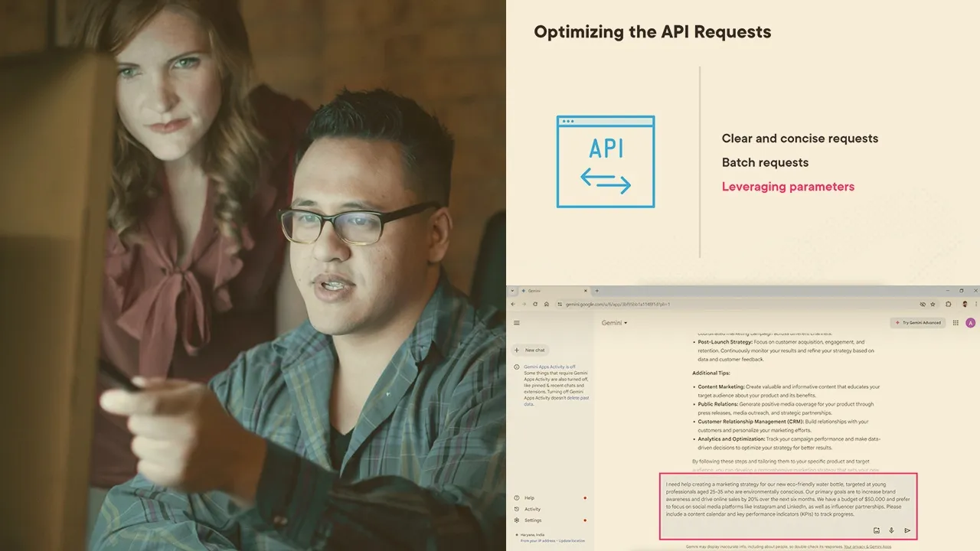Image resolution: width=980 pixels, height=551 pixels.
Task: Click the Gemini Apps Activity info icon
Action: [x=517, y=367]
